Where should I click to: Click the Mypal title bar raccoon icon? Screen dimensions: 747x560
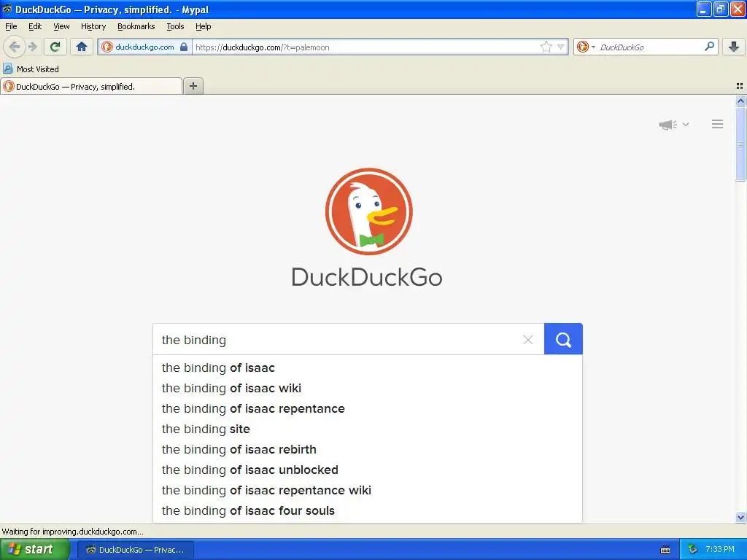click(x=7, y=9)
